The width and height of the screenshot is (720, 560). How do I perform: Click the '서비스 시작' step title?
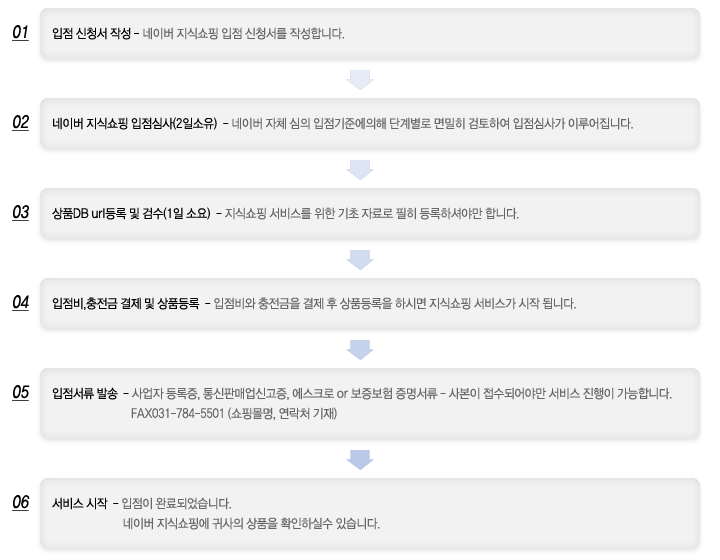coord(79,503)
